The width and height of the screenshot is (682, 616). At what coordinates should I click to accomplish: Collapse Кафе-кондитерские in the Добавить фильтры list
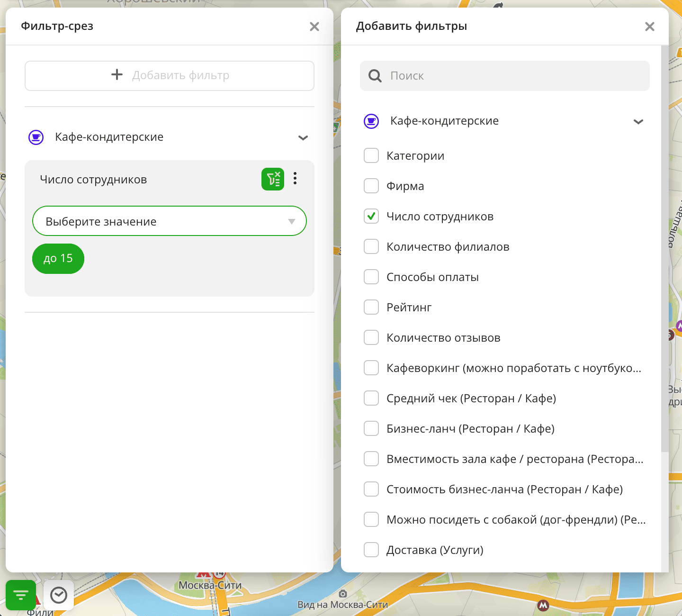pos(638,122)
